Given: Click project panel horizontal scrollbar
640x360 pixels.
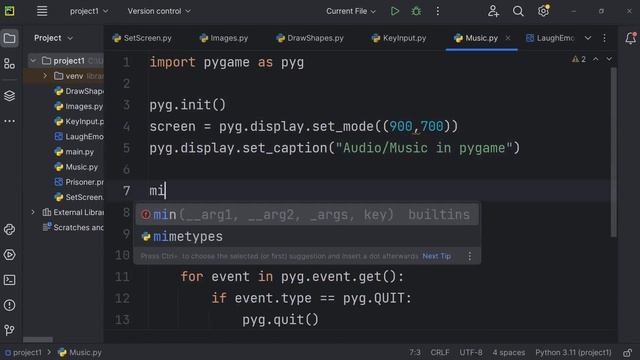Looking at the screenshot, I should (38, 340).
